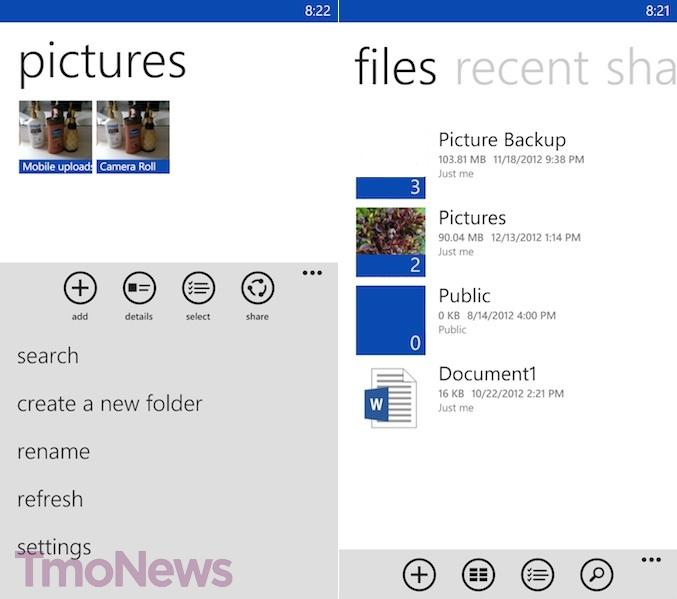Tap the add icon above the menu

coord(80,288)
